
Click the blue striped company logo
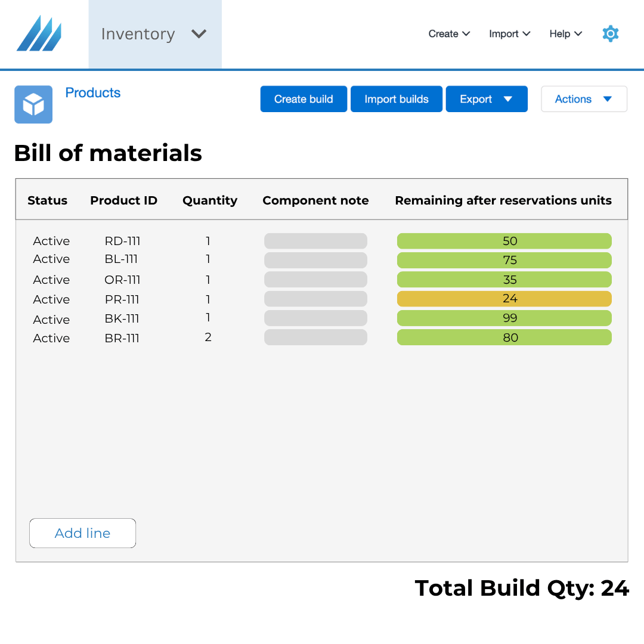pyautogui.click(x=39, y=33)
